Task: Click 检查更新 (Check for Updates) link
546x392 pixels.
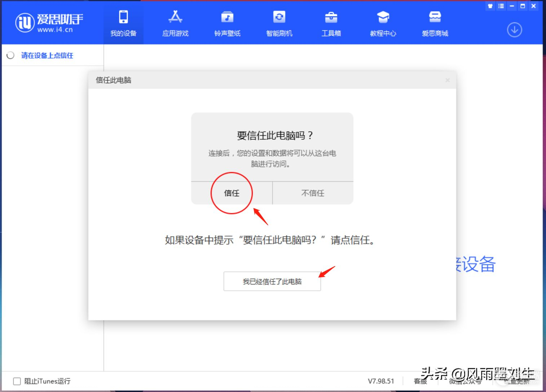Action: point(517,382)
